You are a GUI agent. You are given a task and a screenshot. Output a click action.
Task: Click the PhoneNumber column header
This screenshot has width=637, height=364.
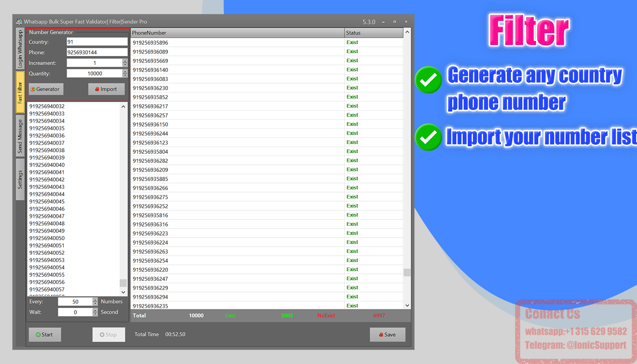coord(238,33)
